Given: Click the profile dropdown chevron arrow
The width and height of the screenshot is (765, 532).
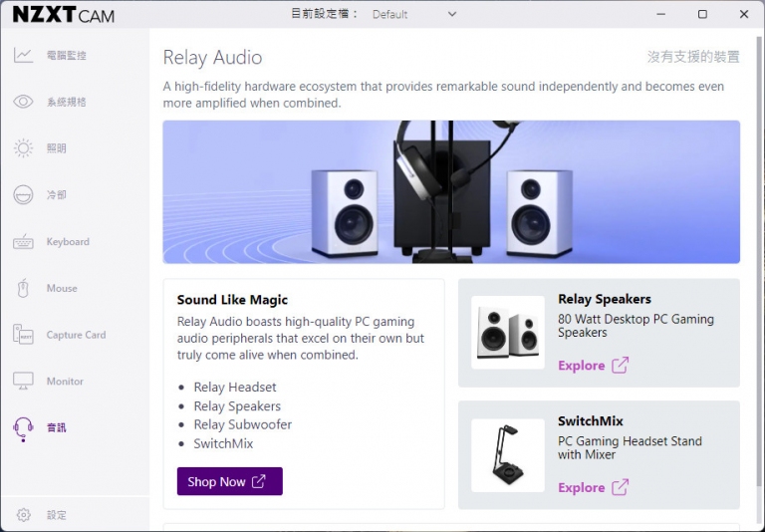Looking at the screenshot, I should pos(452,14).
